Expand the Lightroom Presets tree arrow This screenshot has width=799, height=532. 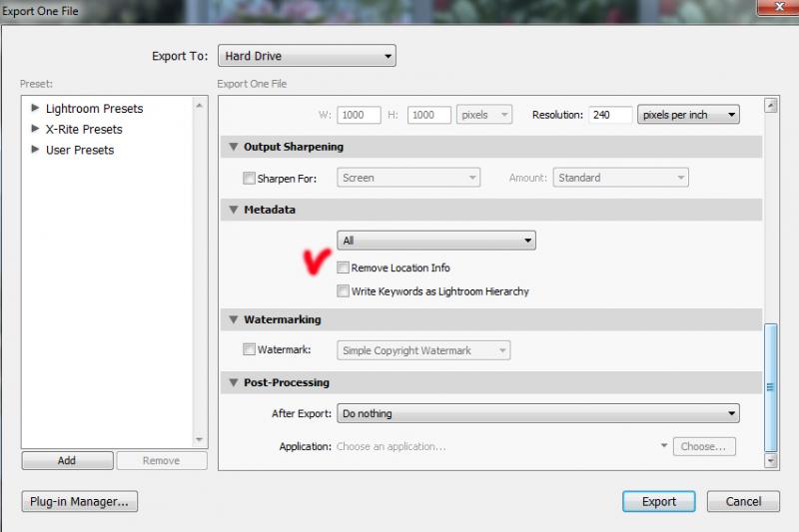click(35, 108)
